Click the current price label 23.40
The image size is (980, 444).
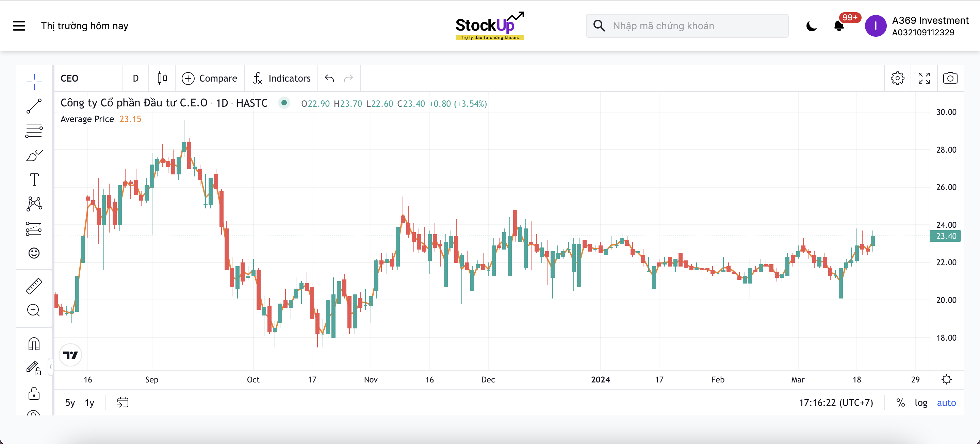[x=945, y=236]
